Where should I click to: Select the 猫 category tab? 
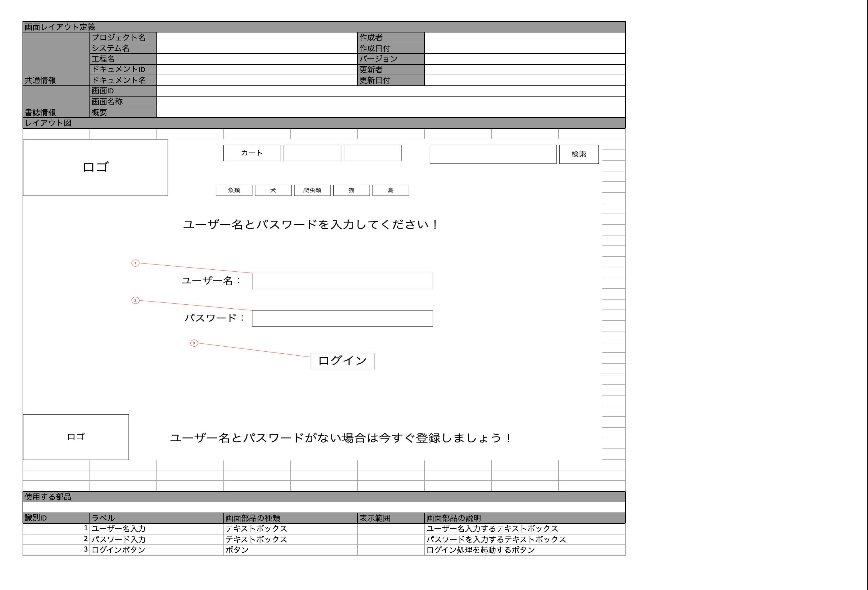(x=351, y=190)
